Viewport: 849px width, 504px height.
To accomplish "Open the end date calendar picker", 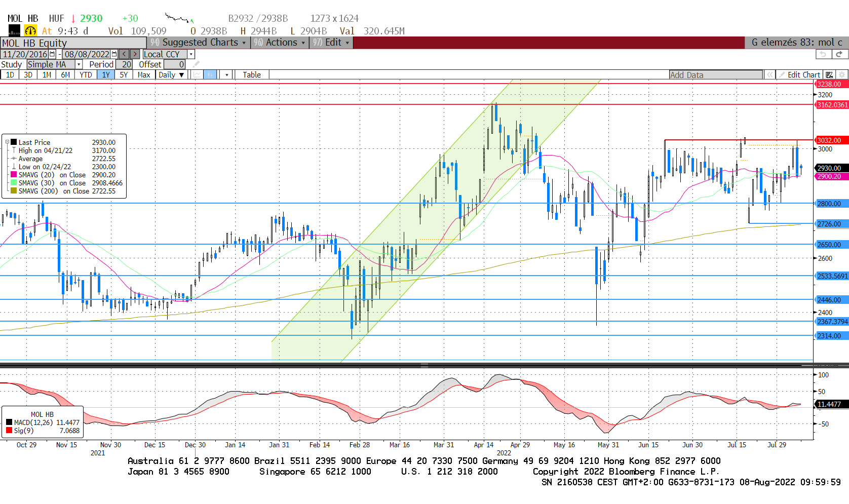I will (114, 54).
